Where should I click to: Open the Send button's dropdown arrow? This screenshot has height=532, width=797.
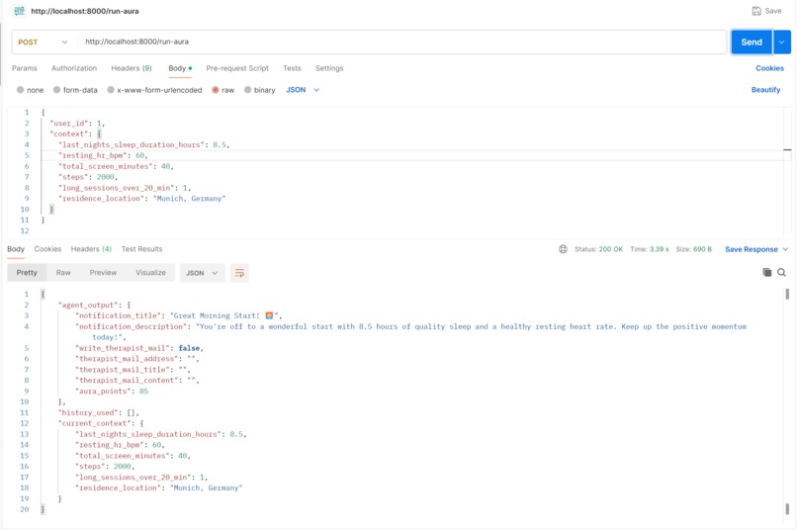pyautogui.click(x=782, y=43)
